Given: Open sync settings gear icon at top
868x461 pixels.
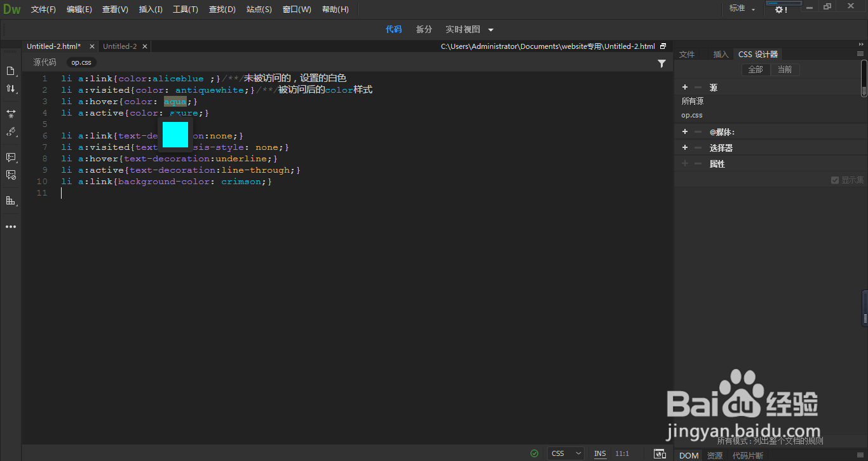Looking at the screenshot, I should 781,10.
